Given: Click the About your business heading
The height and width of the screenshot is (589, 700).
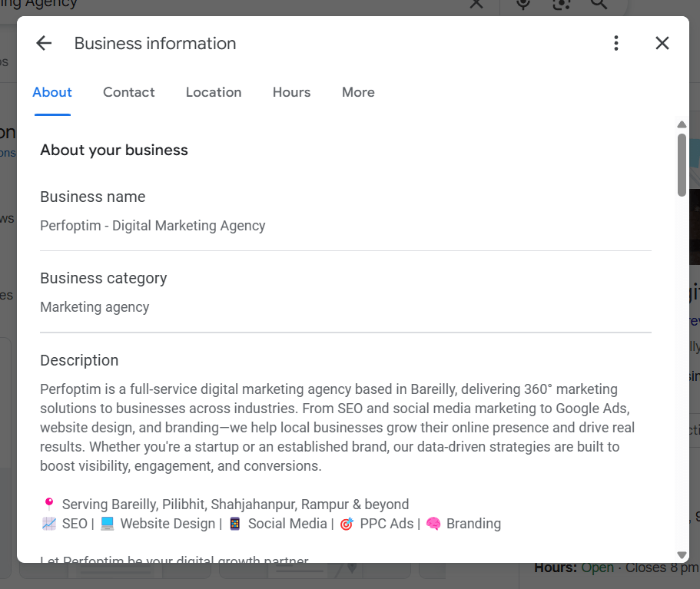Looking at the screenshot, I should coord(114,151).
